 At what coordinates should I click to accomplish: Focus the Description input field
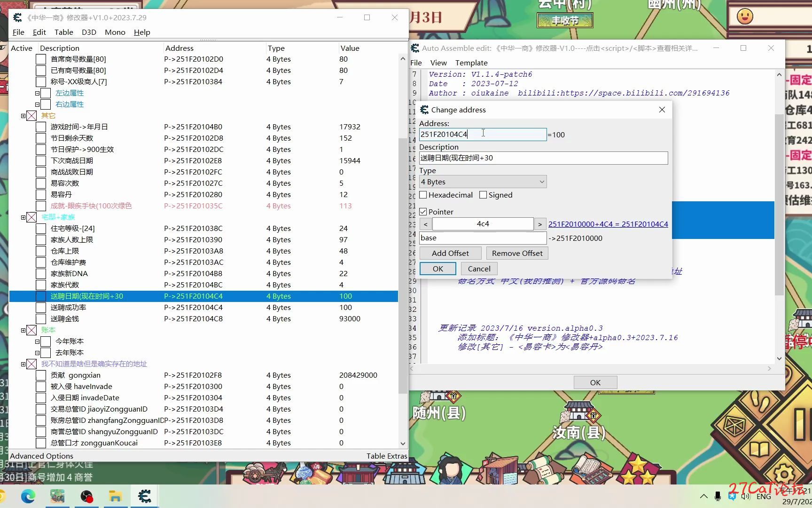click(x=543, y=158)
